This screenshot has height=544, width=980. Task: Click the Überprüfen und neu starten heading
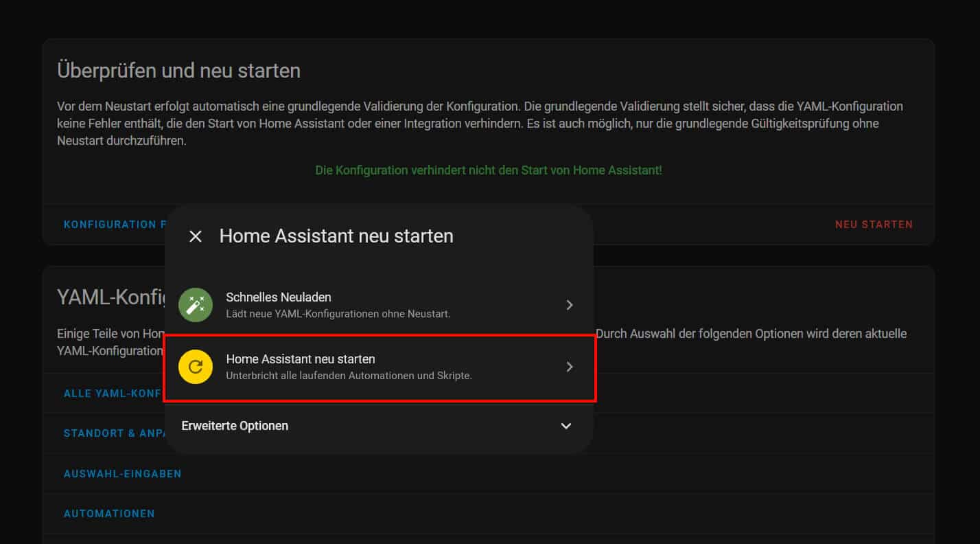178,71
